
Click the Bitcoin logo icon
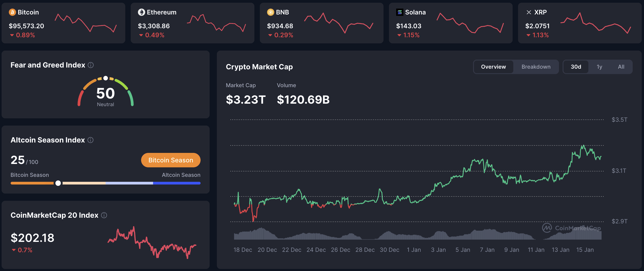pos(12,12)
